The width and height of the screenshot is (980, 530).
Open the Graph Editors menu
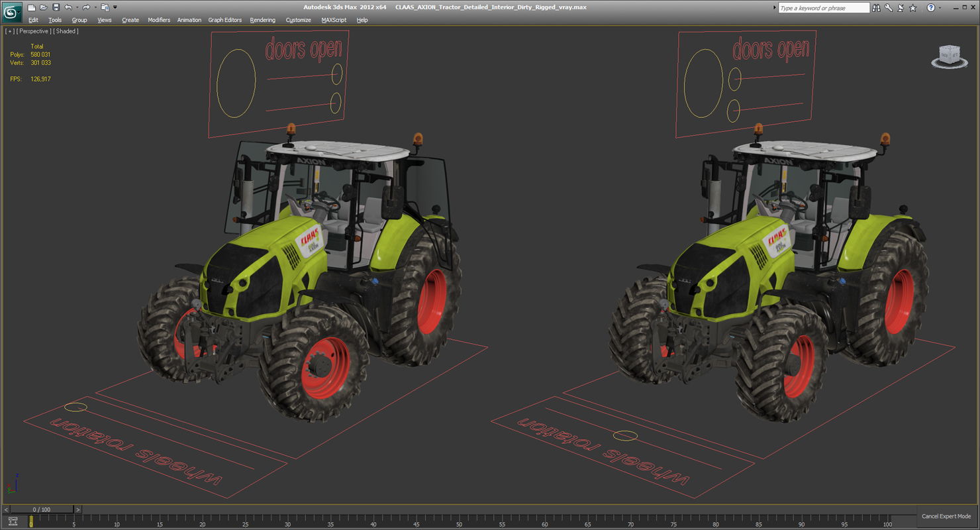point(225,20)
